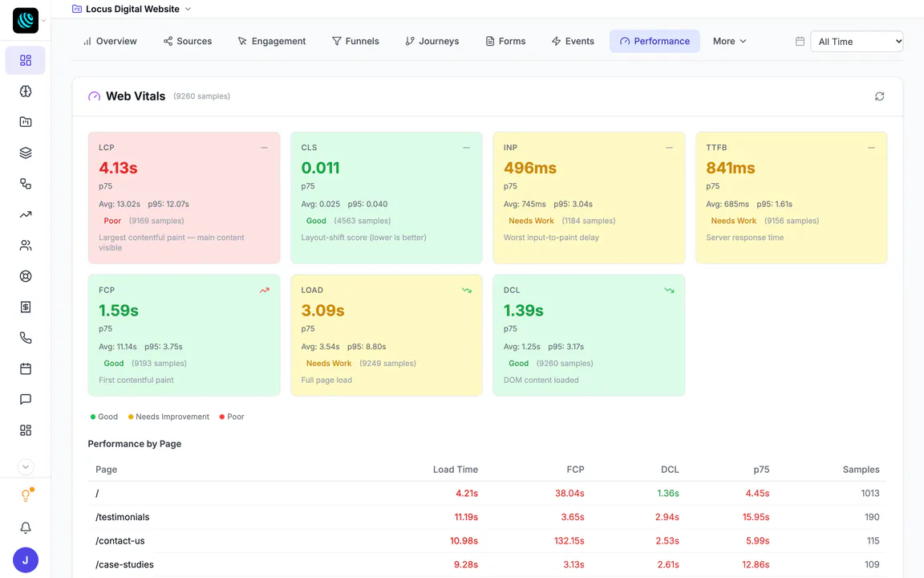Click the 15.95s p75 cell

coord(756,517)
